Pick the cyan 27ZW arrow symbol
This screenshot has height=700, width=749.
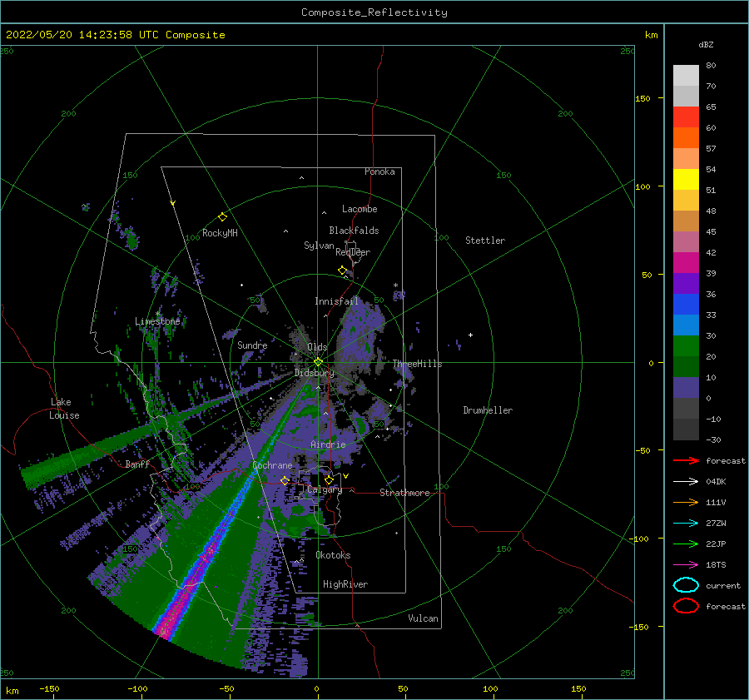pyautogui.click(x=686, y=524)
